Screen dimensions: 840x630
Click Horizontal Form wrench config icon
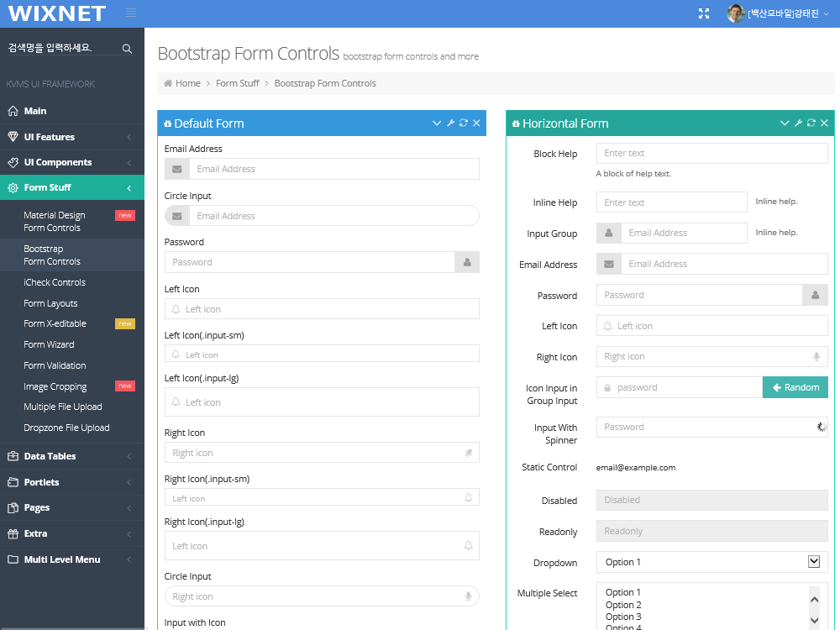(x=798, y=123)
